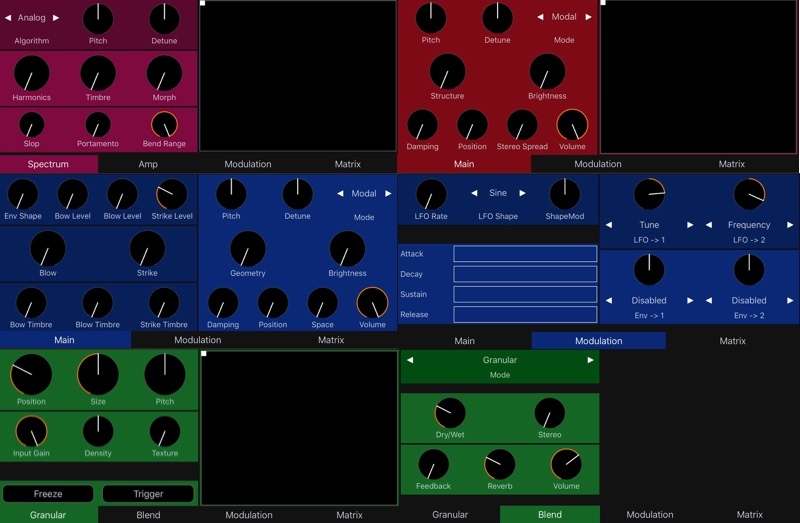Click the white handle in Spectrum XY pad
Screen dimensions: 800x523
[x=203, y=3]
